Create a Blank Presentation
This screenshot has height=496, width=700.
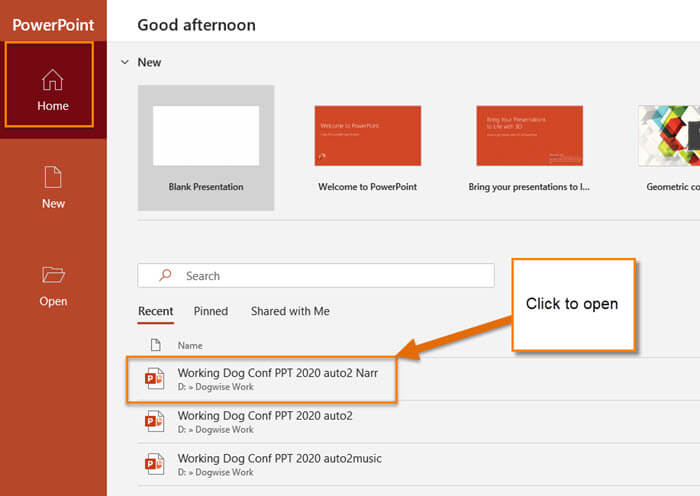pos(206,148)
